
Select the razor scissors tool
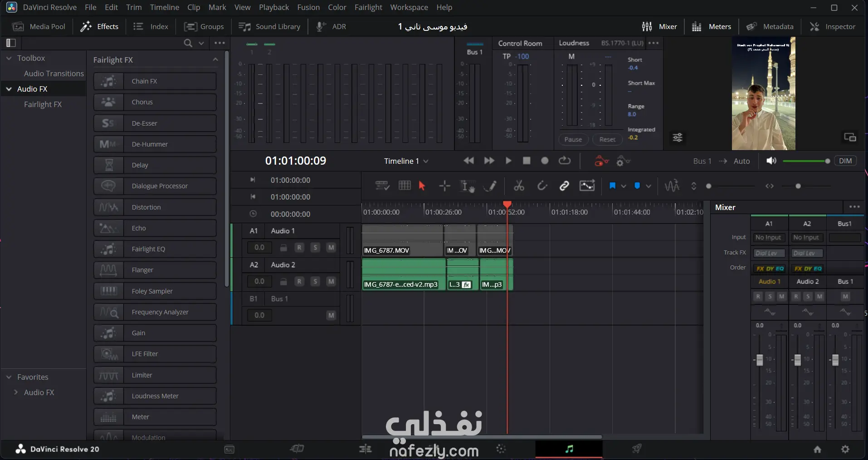tap(519, 186)
